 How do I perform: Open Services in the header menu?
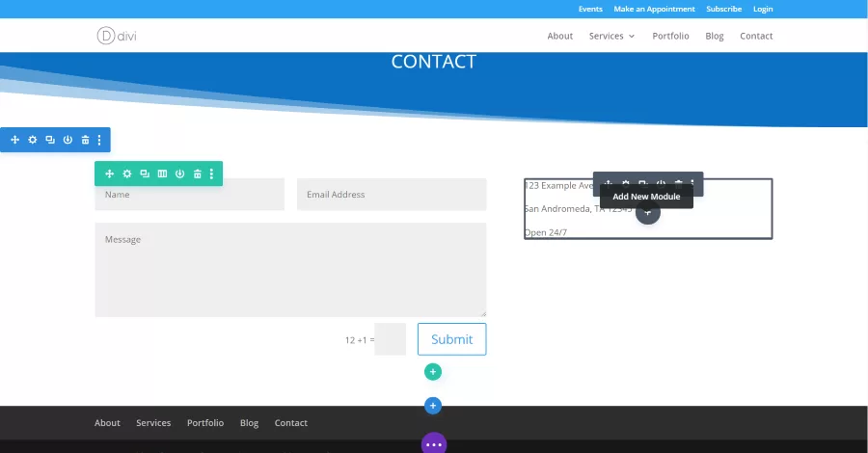coord(607,36)
